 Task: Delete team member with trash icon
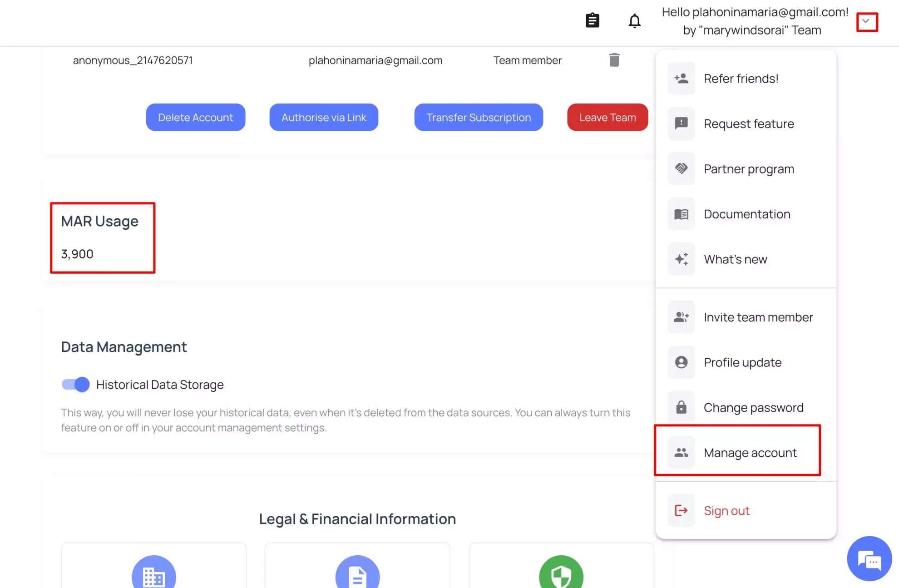click(614, 60)
